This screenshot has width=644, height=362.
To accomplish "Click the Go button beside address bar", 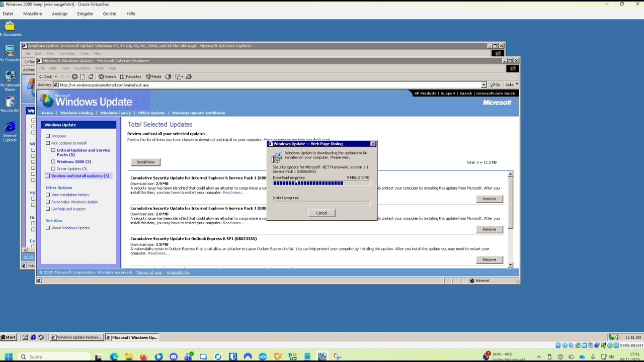I will (x=496, y=85).
